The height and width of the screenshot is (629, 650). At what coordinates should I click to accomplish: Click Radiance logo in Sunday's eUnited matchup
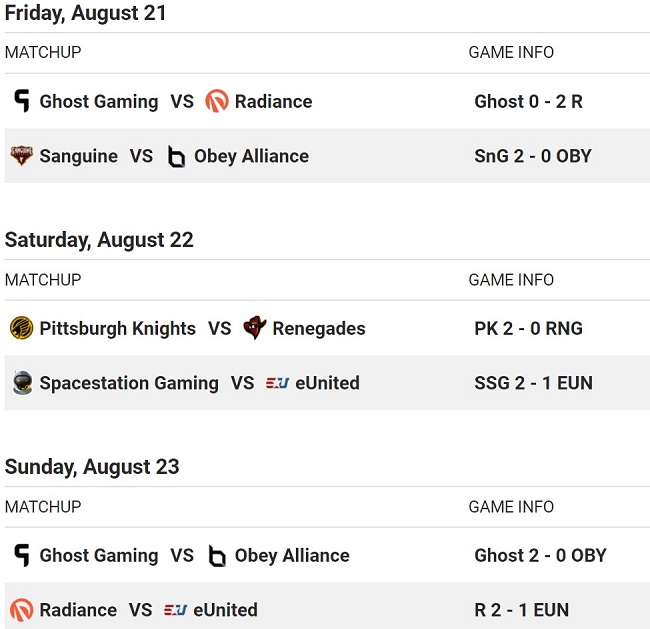pyautogui.click(x=21, y=610)
